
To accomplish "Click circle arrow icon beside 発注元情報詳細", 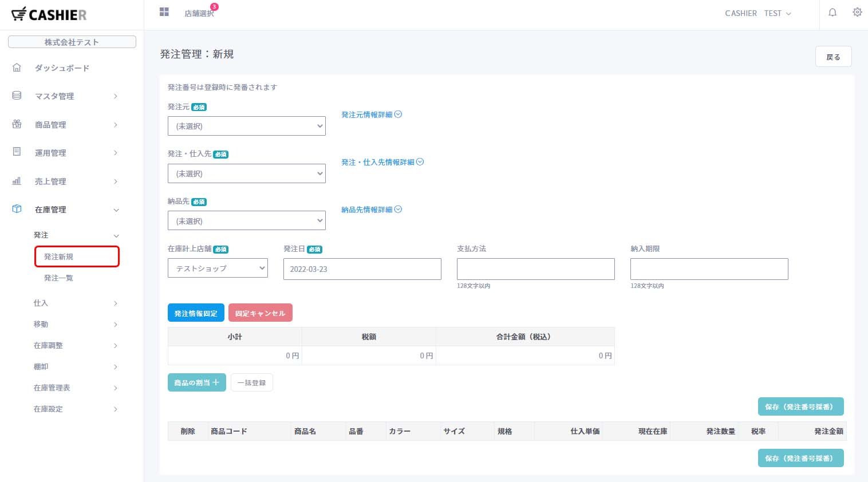I will (399, 114).
